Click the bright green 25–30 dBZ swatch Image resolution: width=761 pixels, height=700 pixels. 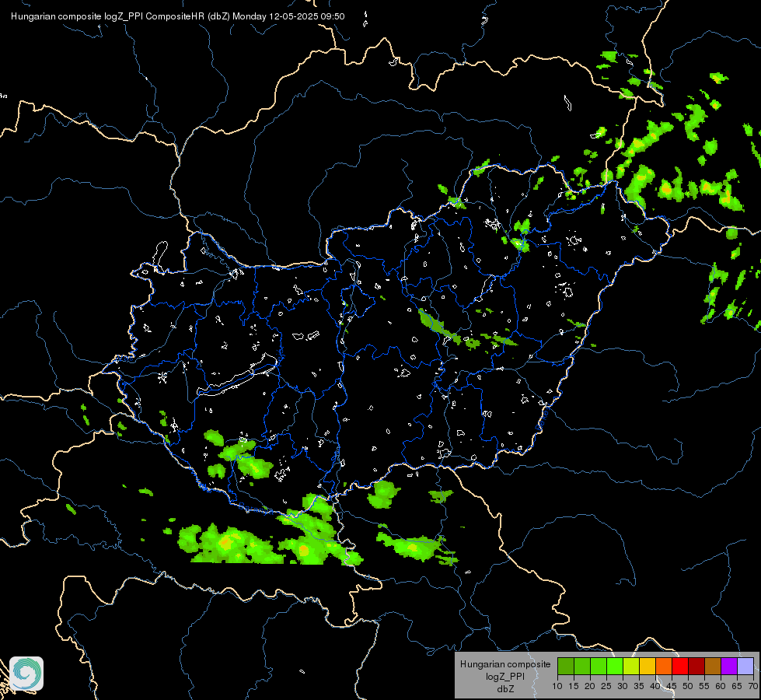click(614, 667)
